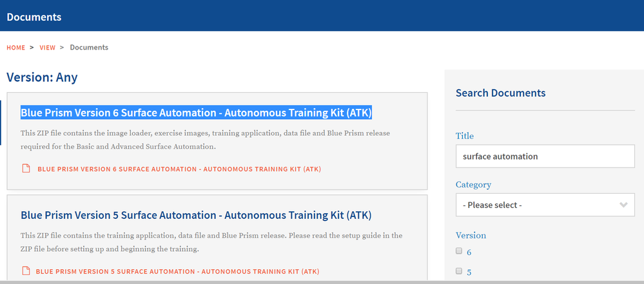Click the Version filter label

click(471, 235)
